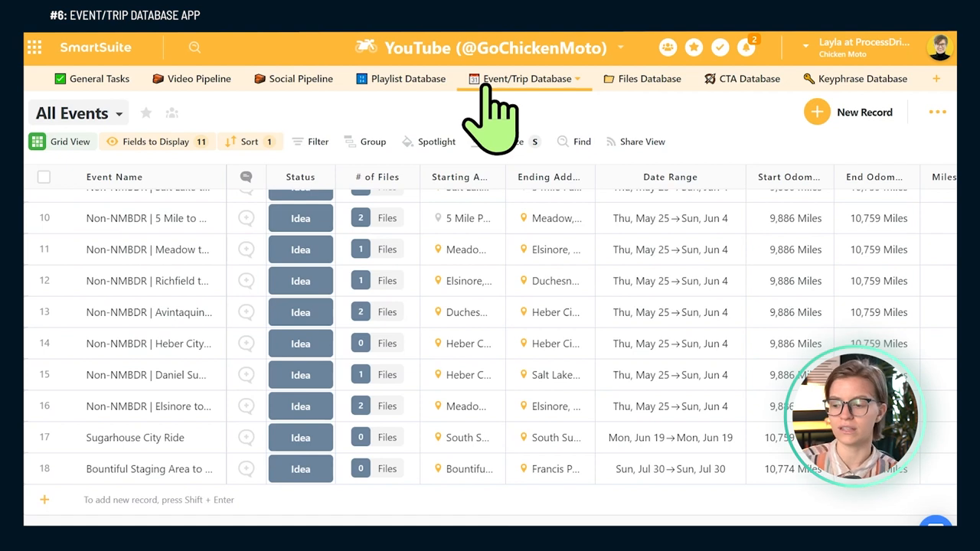Expand the Event/Trip Database tab arrow
Screen dimensions: 980x551
577,79
